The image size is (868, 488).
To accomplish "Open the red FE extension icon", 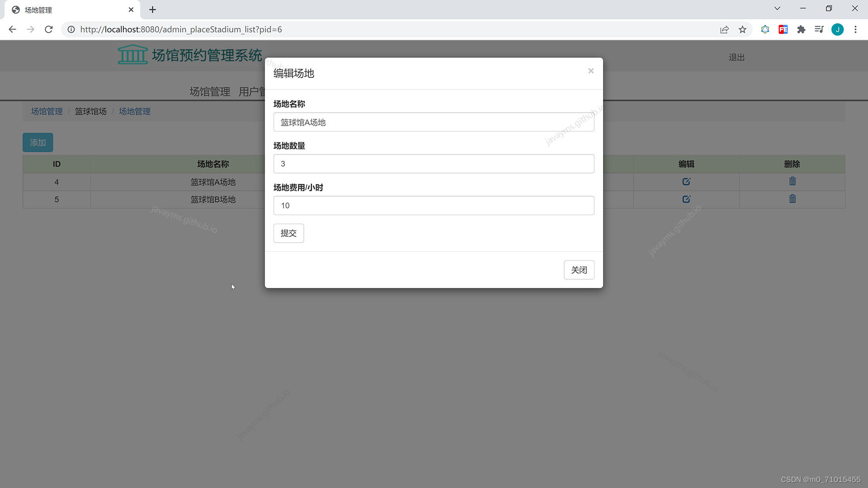I will (783, 29).
